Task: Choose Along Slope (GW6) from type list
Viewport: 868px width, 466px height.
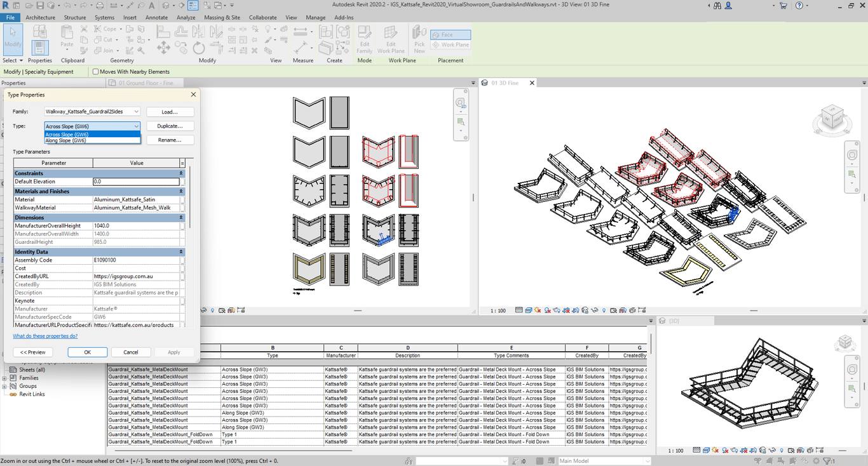Action: pos(66,140)
